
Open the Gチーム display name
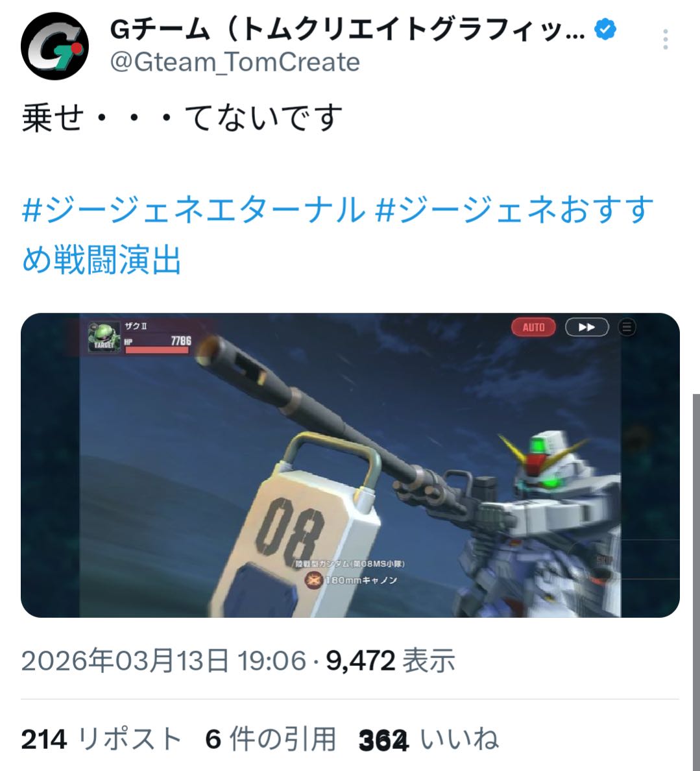[x=347, y=30]
